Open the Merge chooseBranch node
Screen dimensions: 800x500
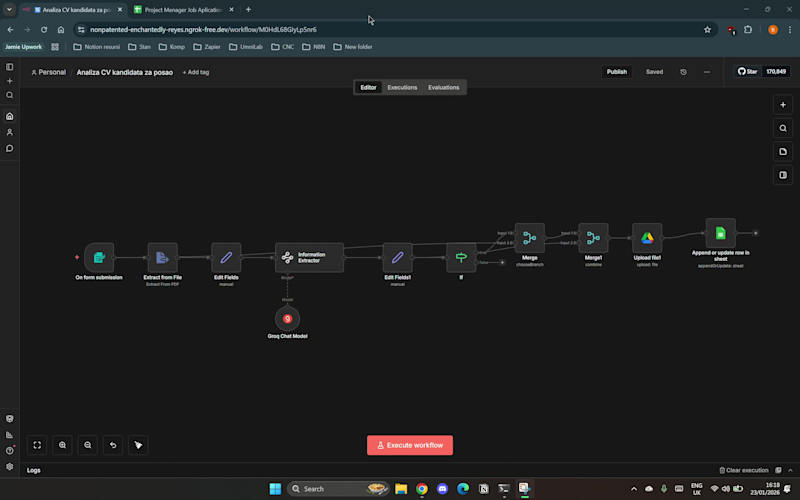pyautogui.click(x=530, y=238)
